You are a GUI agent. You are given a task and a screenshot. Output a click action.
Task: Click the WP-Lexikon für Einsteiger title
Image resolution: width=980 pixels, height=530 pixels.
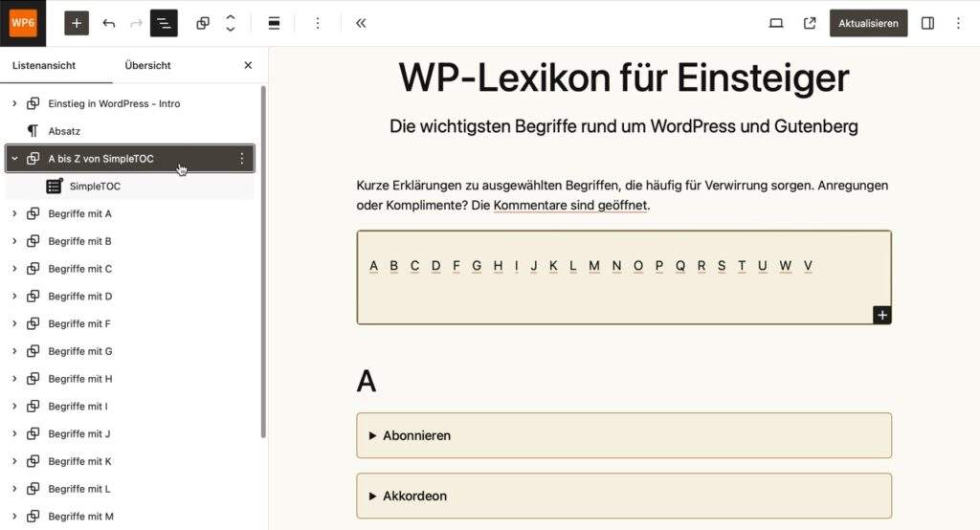tap(624, 77)
